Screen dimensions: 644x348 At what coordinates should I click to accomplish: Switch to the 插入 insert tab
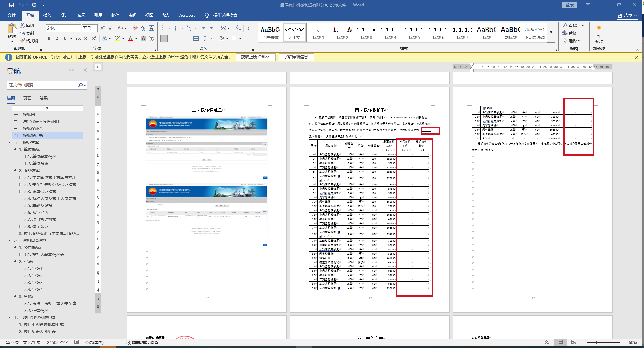click(47, 15)
